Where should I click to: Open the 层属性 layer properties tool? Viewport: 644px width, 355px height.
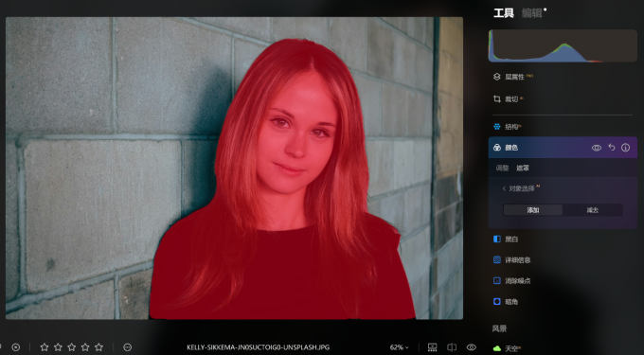(513, 77)
